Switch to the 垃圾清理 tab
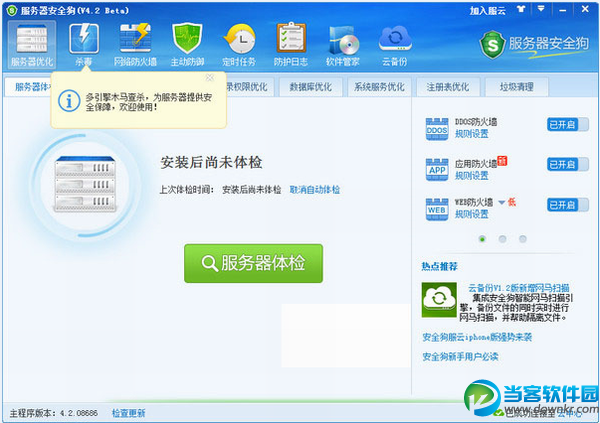The width and height of the screenshot is (600, 423). coord(517,87)
